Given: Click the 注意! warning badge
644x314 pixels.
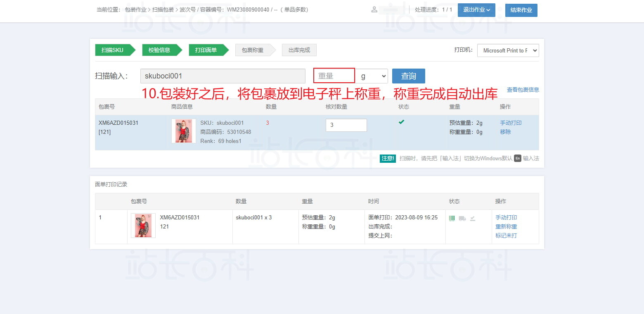Looking at the screenshot, I should 388,158.
